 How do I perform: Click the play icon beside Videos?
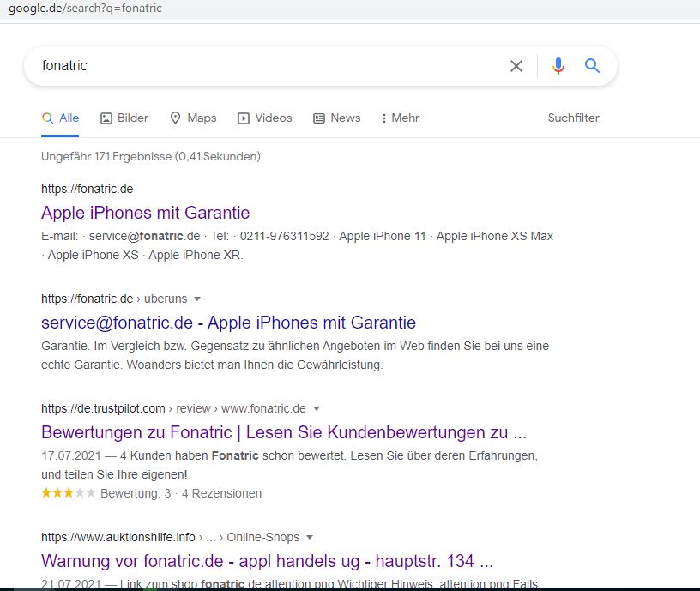pos(244,118)
